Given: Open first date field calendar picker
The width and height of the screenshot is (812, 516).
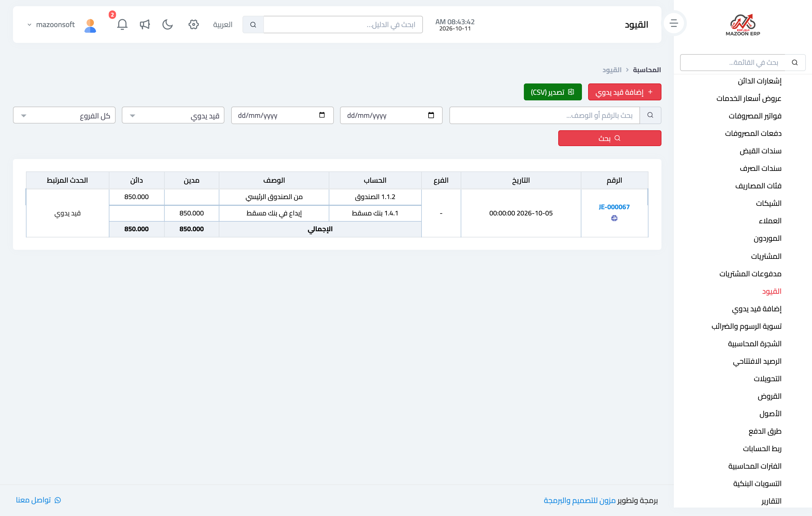Looking at the screenshot, I should 431,115.
